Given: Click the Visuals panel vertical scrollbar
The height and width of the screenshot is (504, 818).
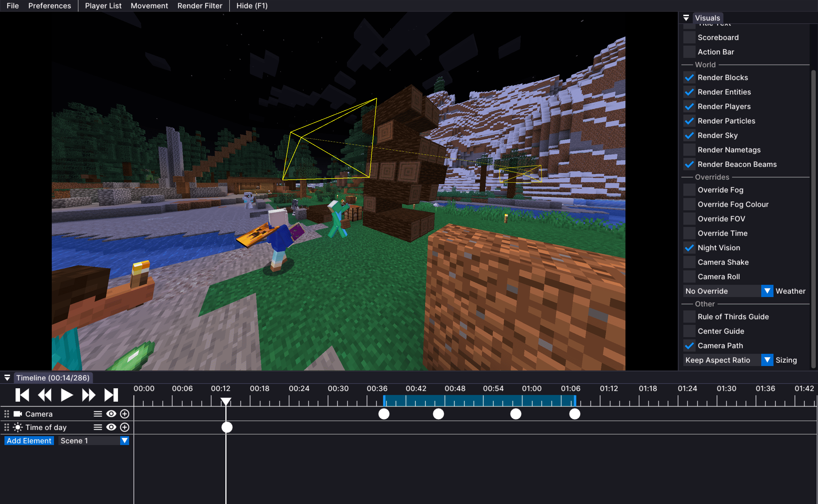Looking at the screenshot, I should 813,218.
